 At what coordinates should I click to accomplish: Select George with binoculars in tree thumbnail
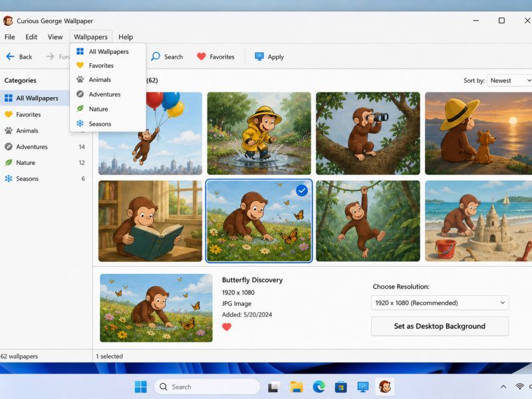[x=368, y=134]
